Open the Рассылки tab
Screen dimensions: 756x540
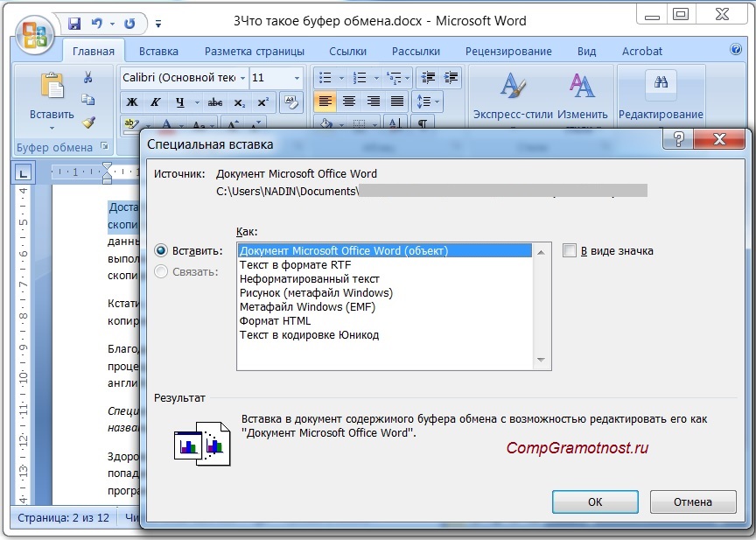click(x=416, y=52)
